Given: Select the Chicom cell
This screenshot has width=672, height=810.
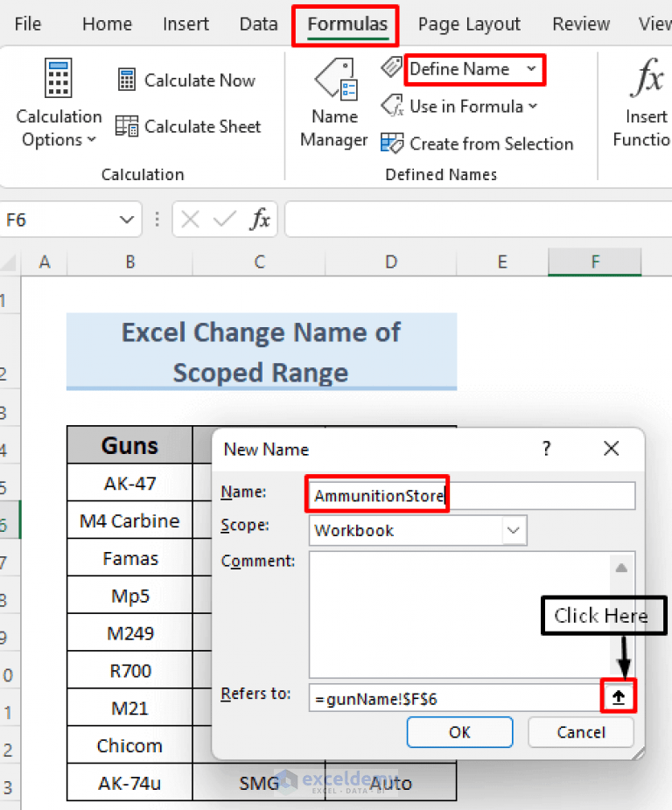Looking at the screenshot, I should (129, 745).
